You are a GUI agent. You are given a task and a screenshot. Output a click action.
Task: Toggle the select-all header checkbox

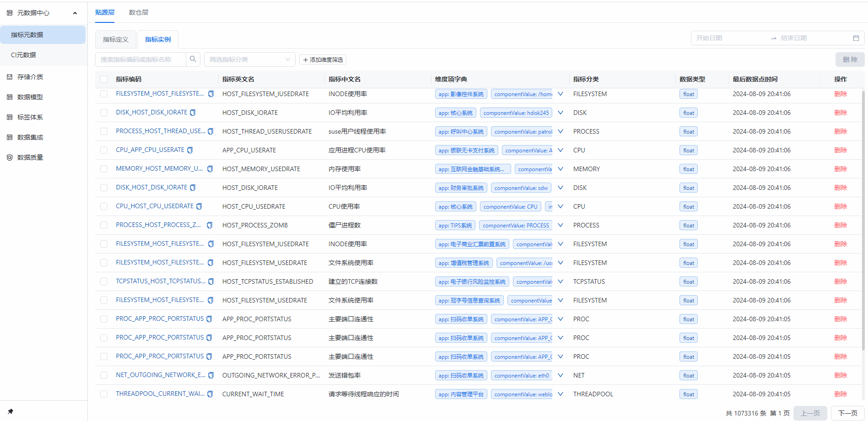pyautogui.click(x=104, y=79)
